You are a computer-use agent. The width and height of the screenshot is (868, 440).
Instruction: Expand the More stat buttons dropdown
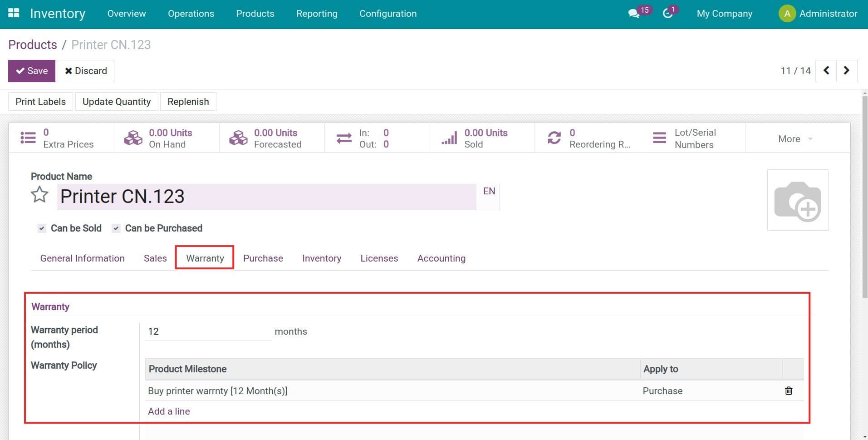pyautogui.click(x=795, y=139)
